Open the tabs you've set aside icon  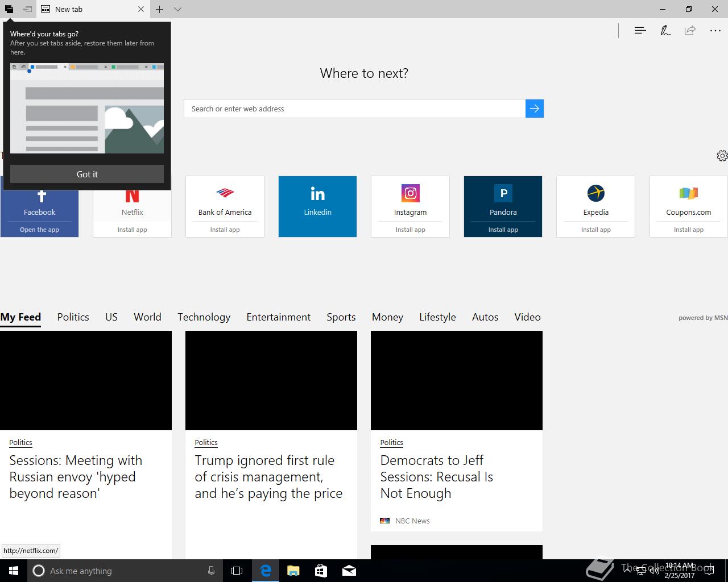tap(9, 9)
